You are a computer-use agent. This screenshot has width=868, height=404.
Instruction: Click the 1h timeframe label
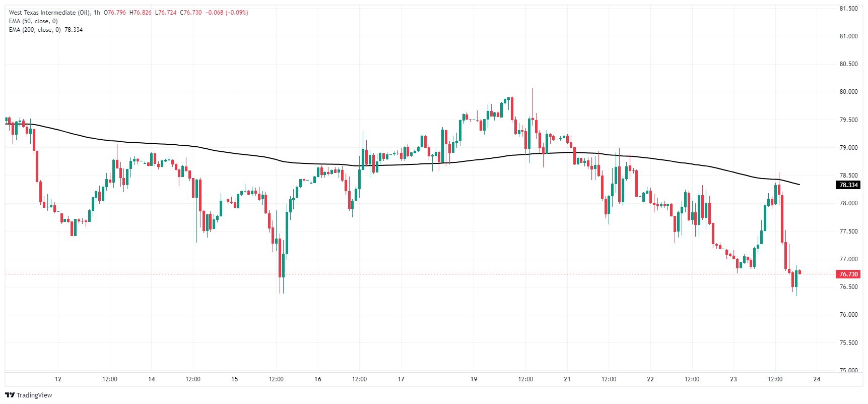tap(97, 13)
